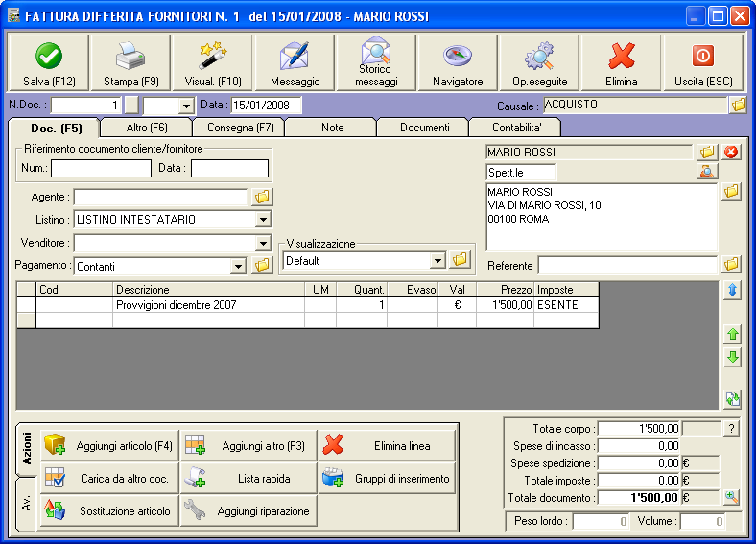Image resolution: width=756 pixels, height=544 pixels.
Task: Print using Stampa (F9)
Action: click(130, 62)
